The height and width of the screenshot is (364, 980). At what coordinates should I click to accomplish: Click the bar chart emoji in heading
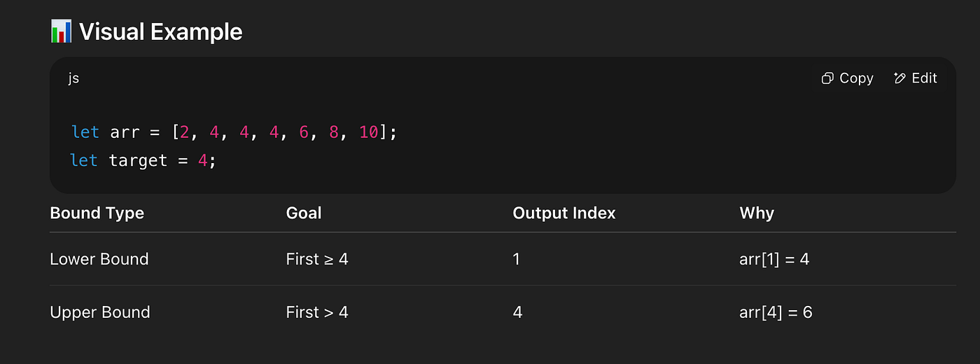coord(62,31)
